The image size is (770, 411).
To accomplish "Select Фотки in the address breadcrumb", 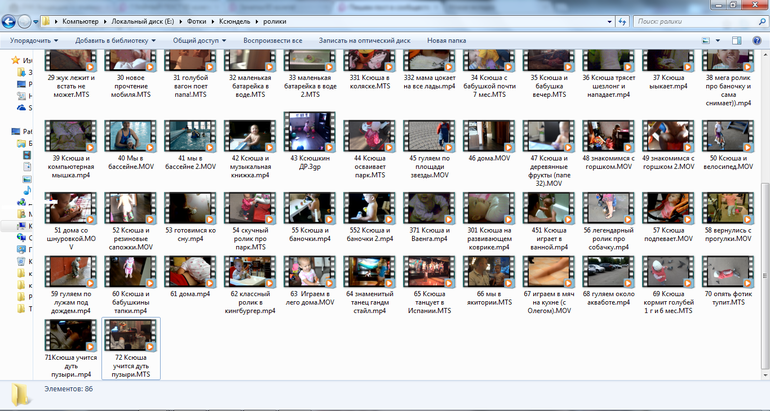I will coord(196,20).
